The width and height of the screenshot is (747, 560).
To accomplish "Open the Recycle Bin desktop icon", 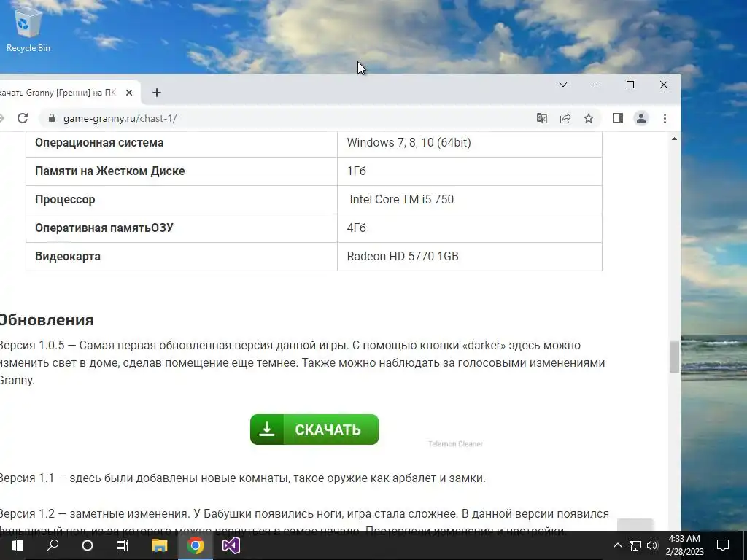I will point(28,29).
